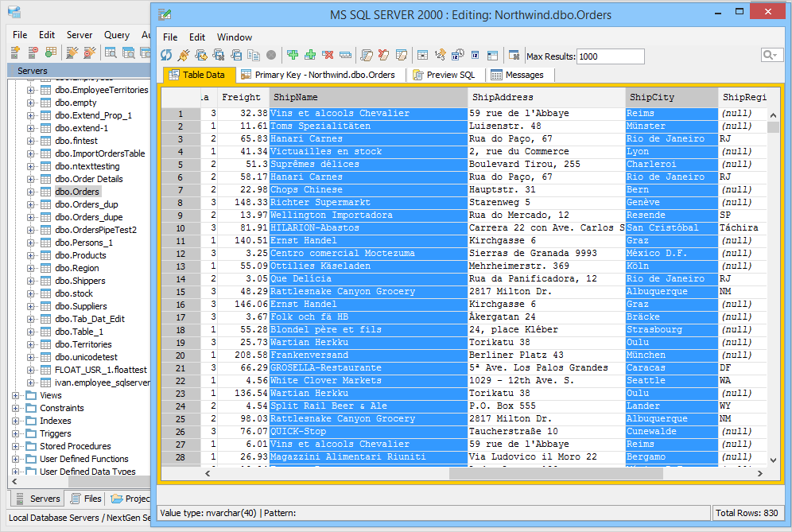
Task: Click the green plus insert row icon
Action: [x=293, y=55]
